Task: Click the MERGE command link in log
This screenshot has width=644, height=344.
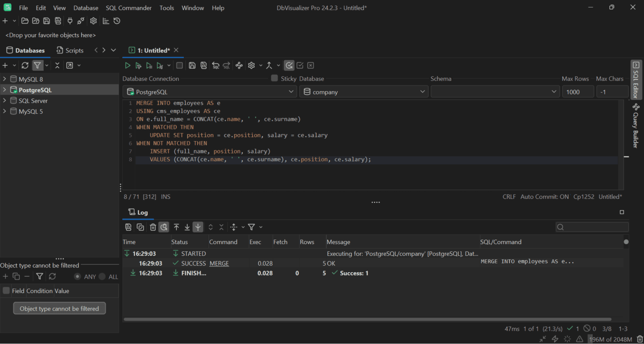Action: click(219, 263)
